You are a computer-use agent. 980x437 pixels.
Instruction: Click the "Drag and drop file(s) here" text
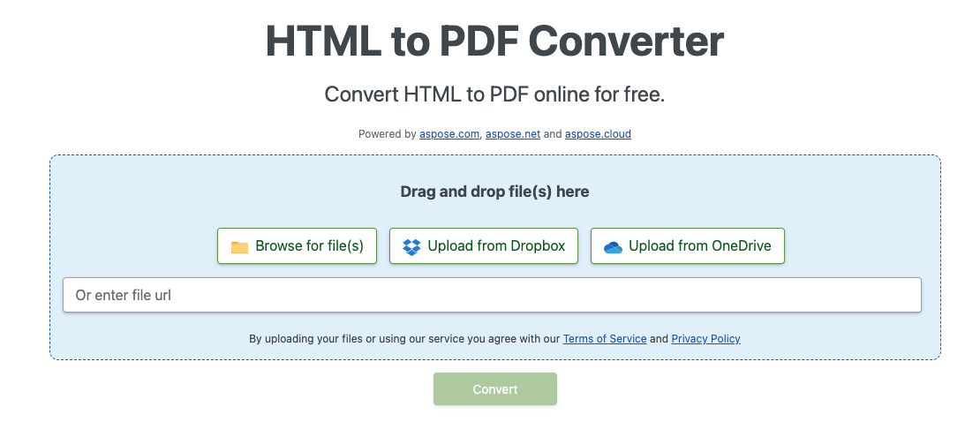click(494, 192)
